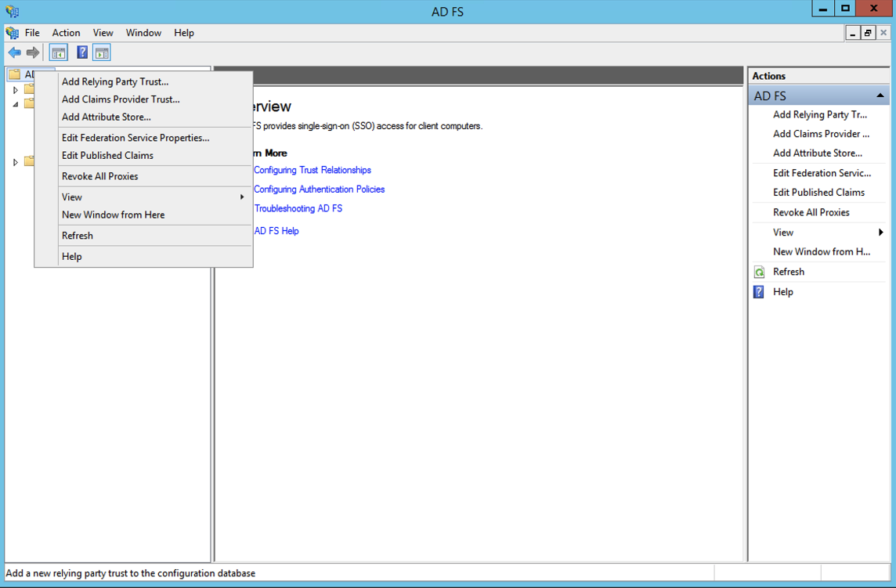Toggle the Show/Hide Console Tree toolbar icon
The height and width of the screenshot is (588, 896).
click(x=59, y=53)
